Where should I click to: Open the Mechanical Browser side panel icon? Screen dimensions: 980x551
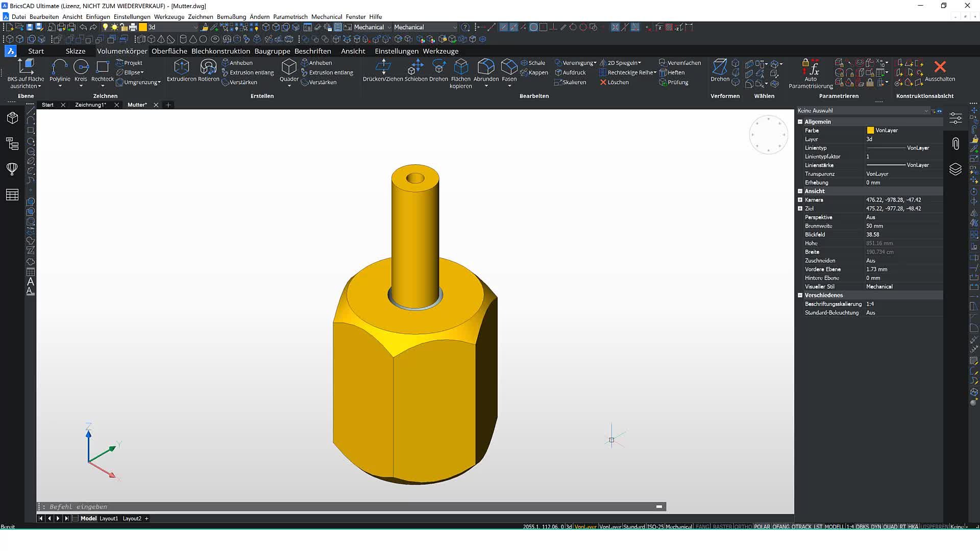click(12, 118)
